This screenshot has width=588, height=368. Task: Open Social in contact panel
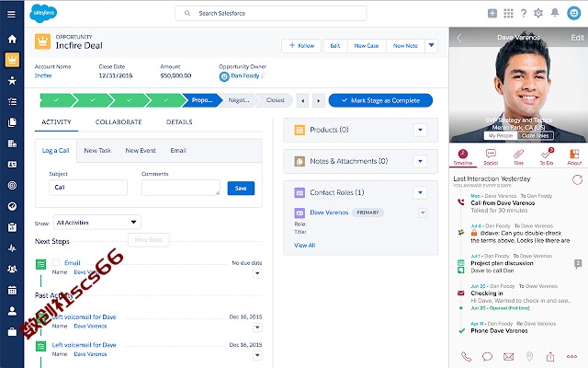491,157
